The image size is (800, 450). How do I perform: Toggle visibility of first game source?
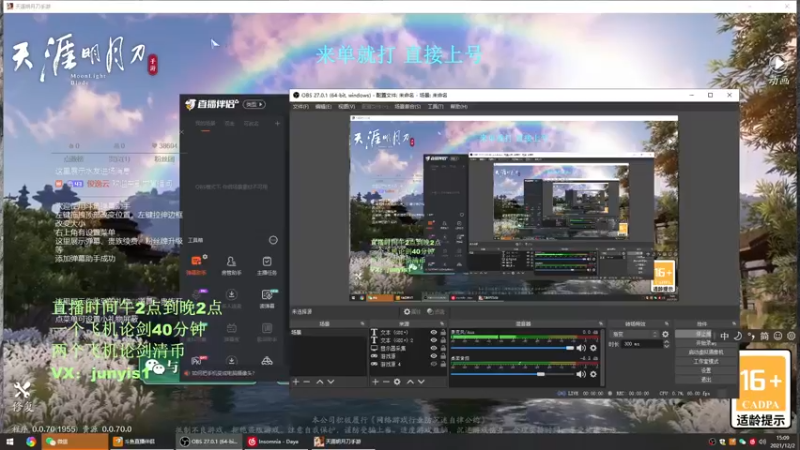pyautogui.click(x=434, y=356)
